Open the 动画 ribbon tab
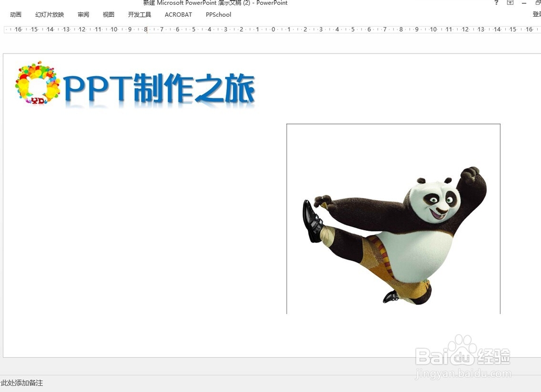This screenshot has width=541, height=392. pos(16,15)
